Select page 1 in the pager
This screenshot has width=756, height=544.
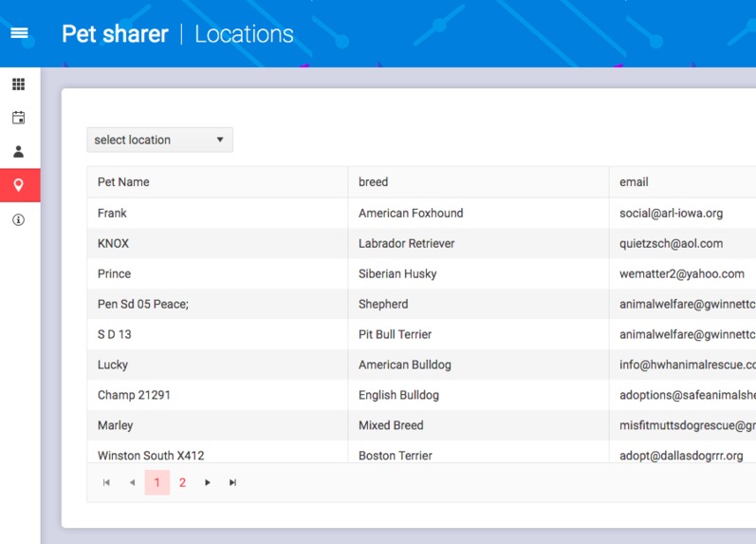157,482
